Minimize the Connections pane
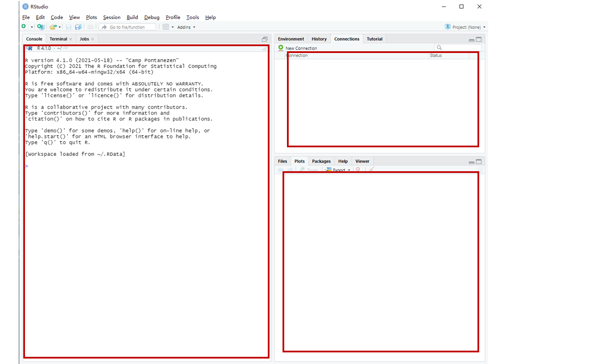This screenshot has width=590, height=364. pos(471,40)
